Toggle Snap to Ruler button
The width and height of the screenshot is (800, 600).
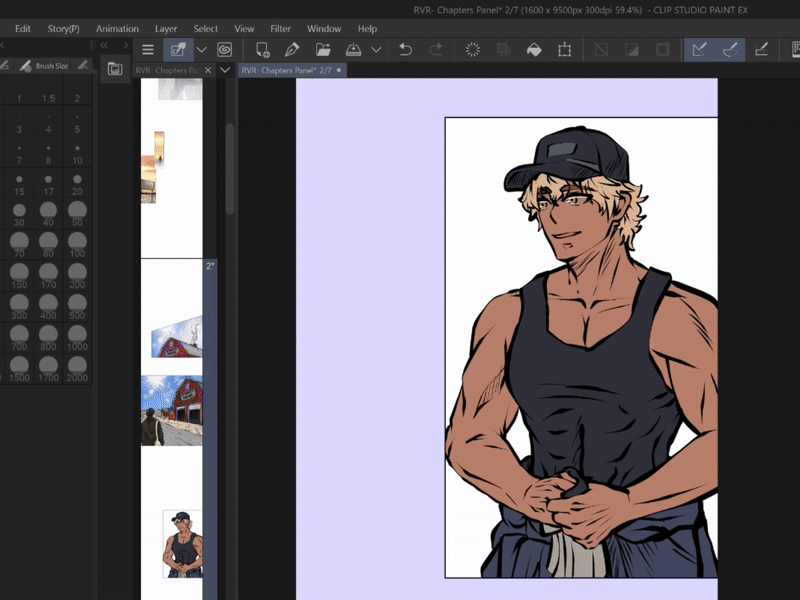click(700, 49)
